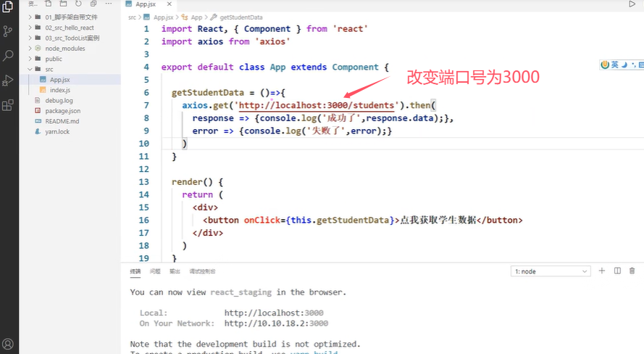644x354 pixels.
Task: Expand the 01_脚手架自带文件 folder
Action: (x=70, y=17)
